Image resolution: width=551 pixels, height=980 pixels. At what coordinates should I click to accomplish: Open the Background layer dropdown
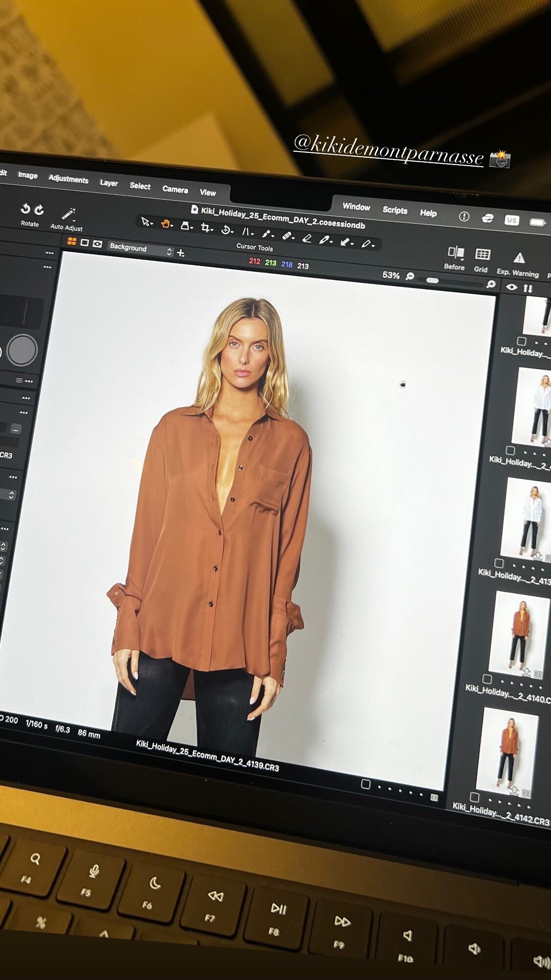coord(140,249)
